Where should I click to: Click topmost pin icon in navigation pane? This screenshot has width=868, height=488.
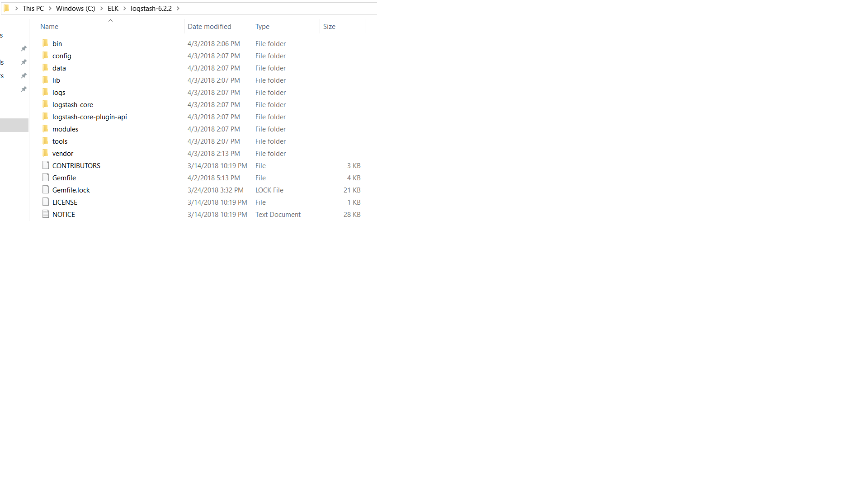[24, 48]
